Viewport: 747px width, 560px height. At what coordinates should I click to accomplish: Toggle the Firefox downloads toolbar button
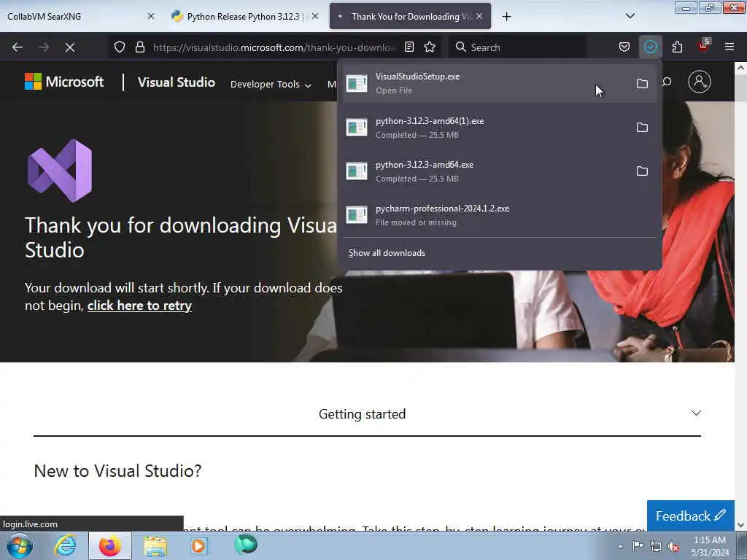point(650,47)
